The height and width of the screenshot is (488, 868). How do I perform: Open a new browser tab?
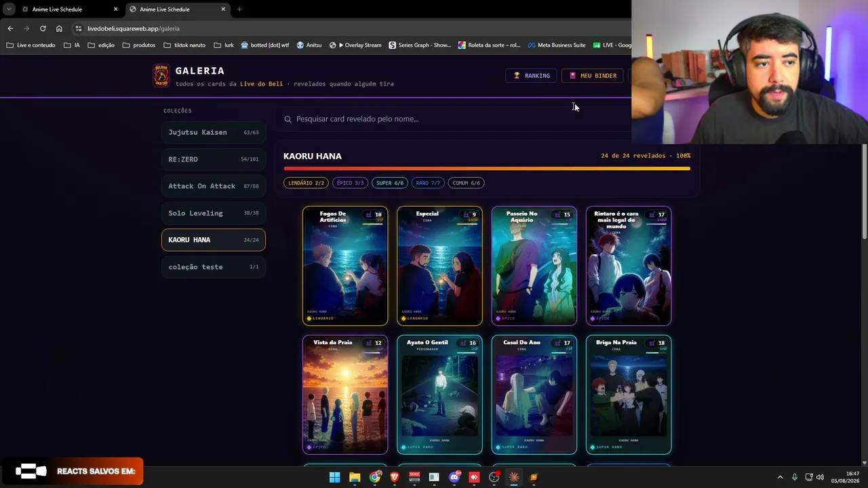tap(239, 9)
